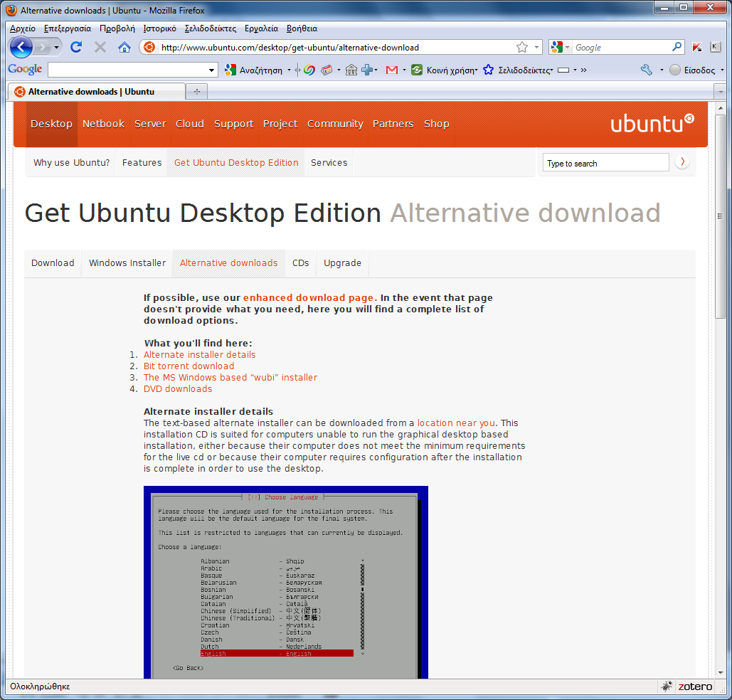Open the Προβολή menu
The width and height of the screenshot is (732, 700).
click(x=117, y=28)
